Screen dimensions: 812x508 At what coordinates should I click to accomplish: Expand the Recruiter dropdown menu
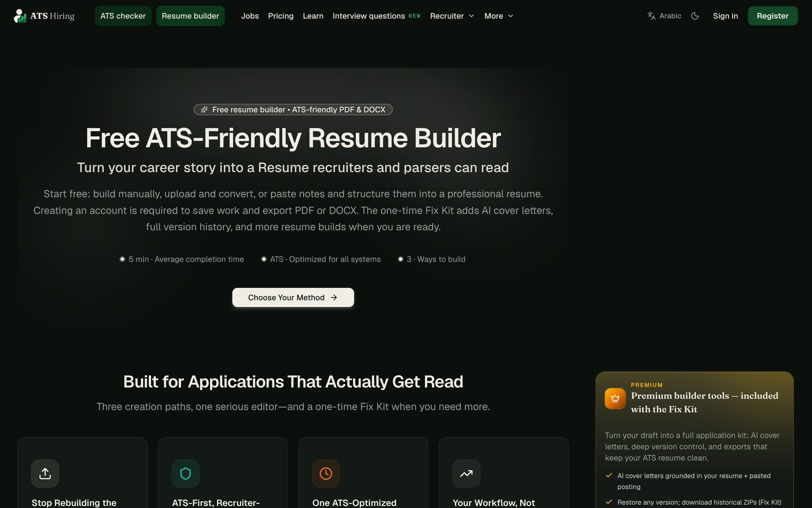tap(452, 16)
